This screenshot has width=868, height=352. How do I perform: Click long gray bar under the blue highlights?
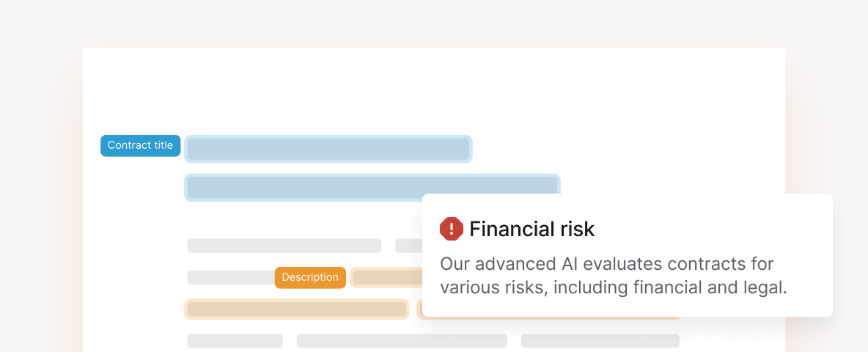click(x=284, y=246)
